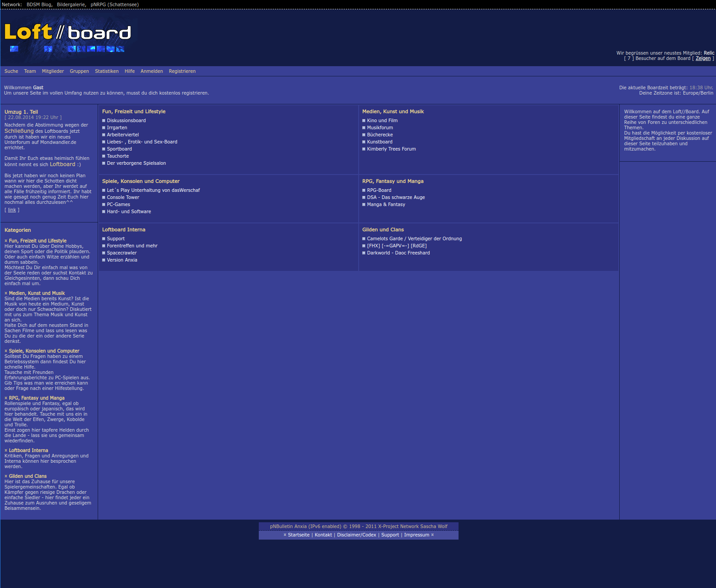The image size is (716, 588).
Task: Open the Impressum footer link
Action: point(416,535)
